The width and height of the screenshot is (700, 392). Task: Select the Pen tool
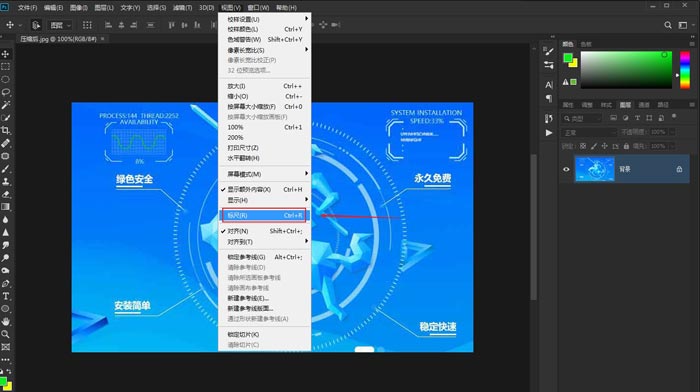(x=5, y=284)
